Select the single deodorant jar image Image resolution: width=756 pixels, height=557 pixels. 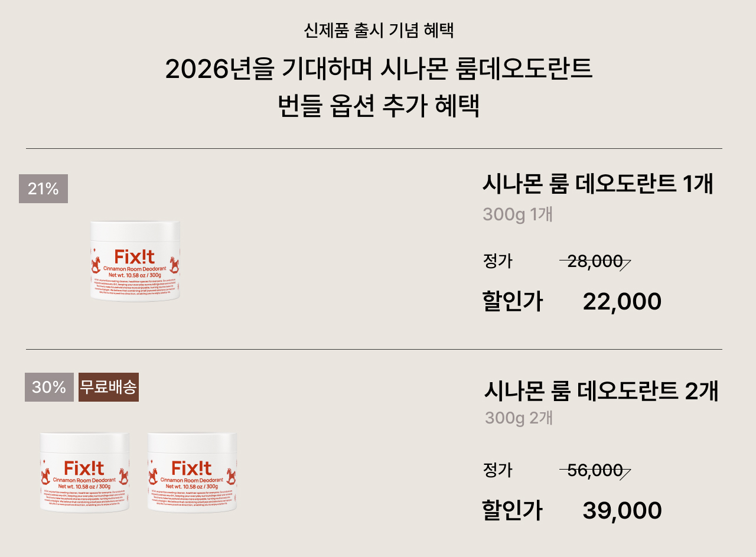[x=135, y=261]
